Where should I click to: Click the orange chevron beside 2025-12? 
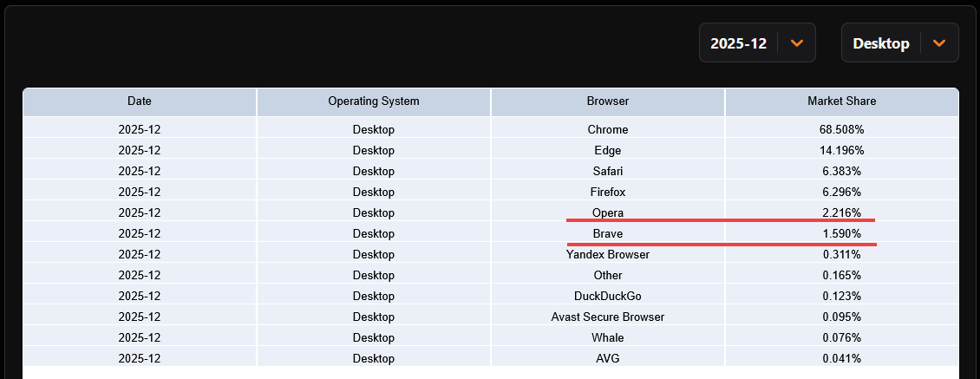(x=797, y=43)
